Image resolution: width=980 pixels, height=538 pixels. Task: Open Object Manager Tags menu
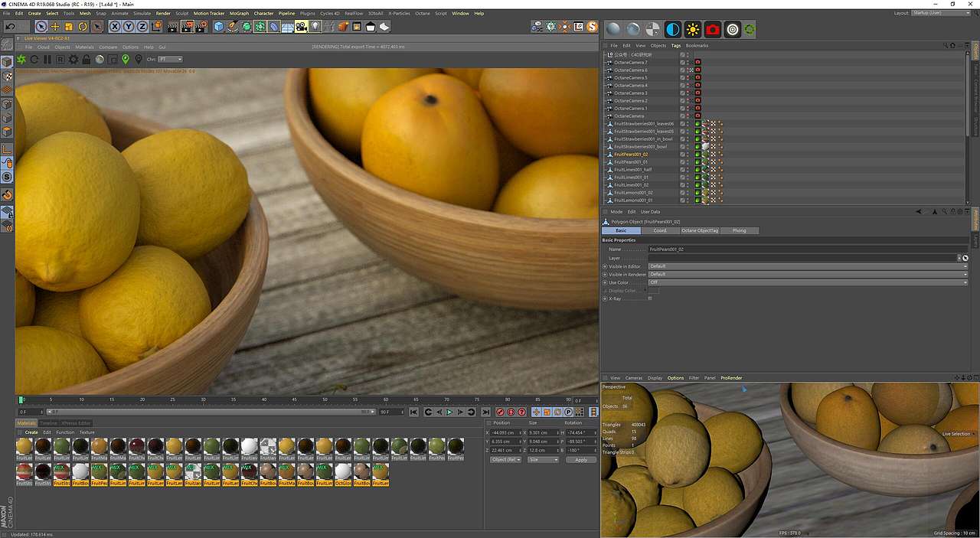(676, 45)
